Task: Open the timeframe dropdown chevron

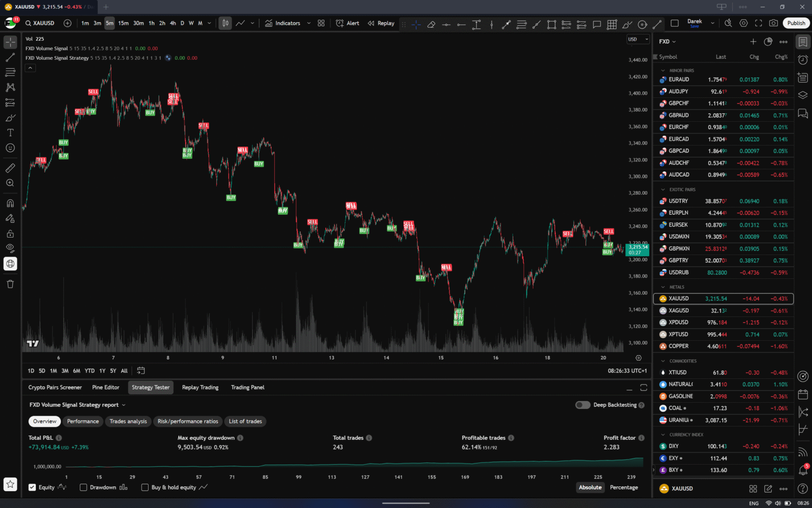Action: [208, 23]
